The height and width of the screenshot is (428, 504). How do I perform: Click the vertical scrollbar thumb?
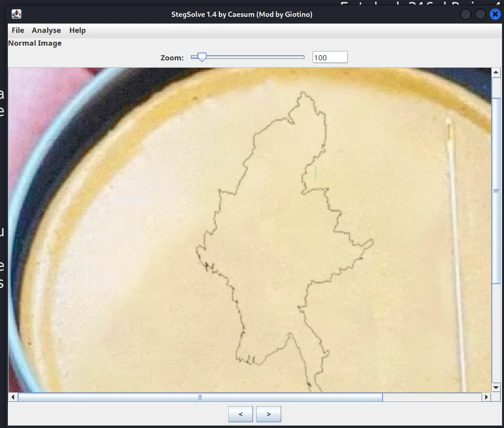[496, 191]
